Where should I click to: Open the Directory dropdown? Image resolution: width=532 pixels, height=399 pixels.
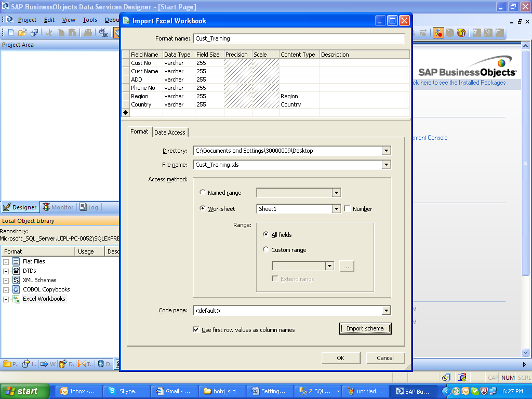point(386,151)
